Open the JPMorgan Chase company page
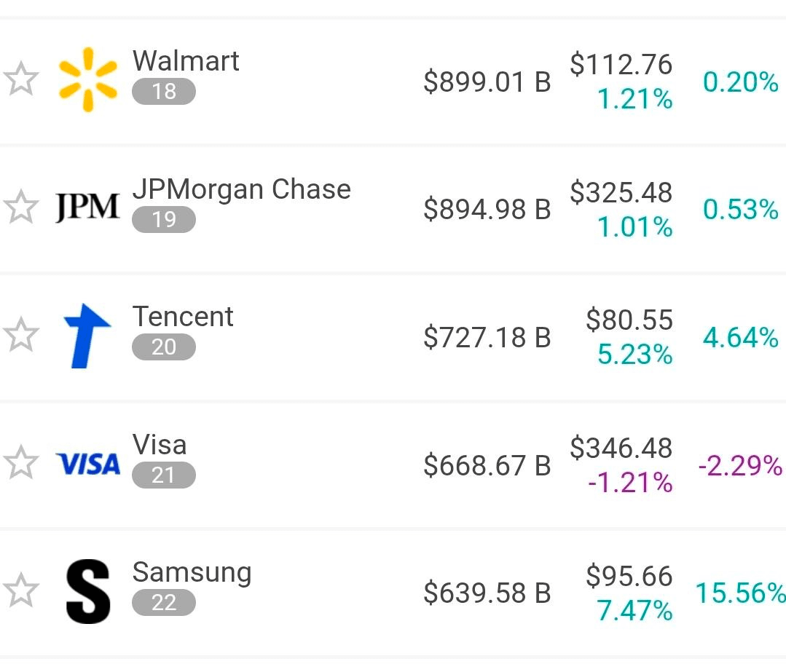 (x=241, y=189)
